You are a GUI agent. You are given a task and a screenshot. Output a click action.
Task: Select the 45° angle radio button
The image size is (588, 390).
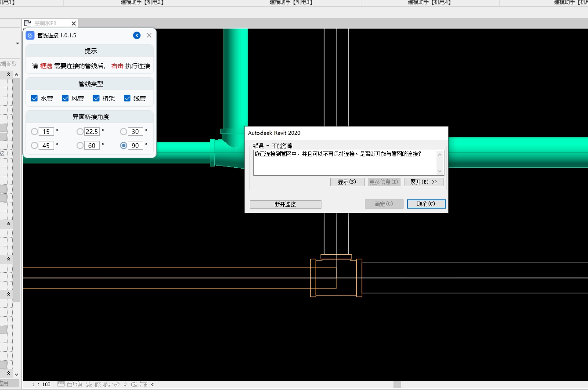click(35, 145)
